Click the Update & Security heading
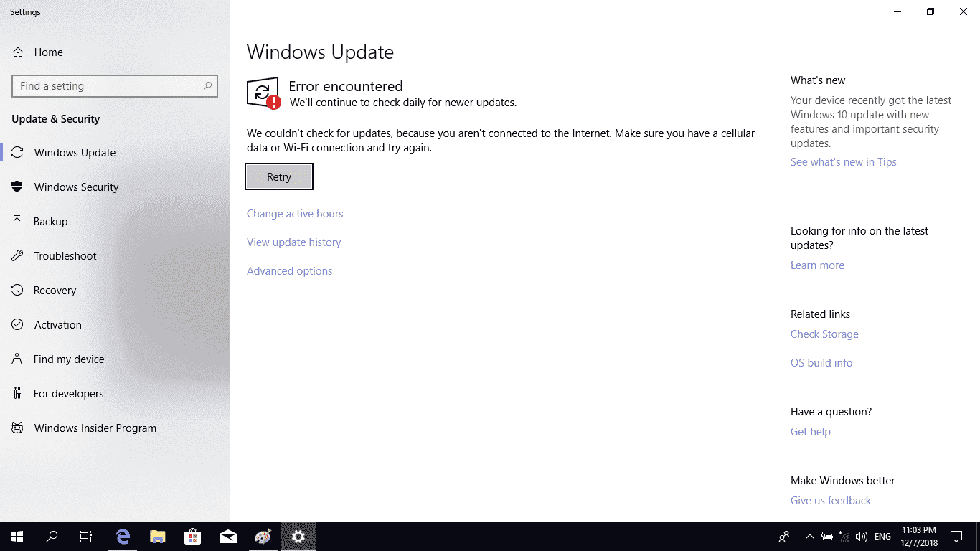The width and height of the screenshot is (980, 551). 55,119
